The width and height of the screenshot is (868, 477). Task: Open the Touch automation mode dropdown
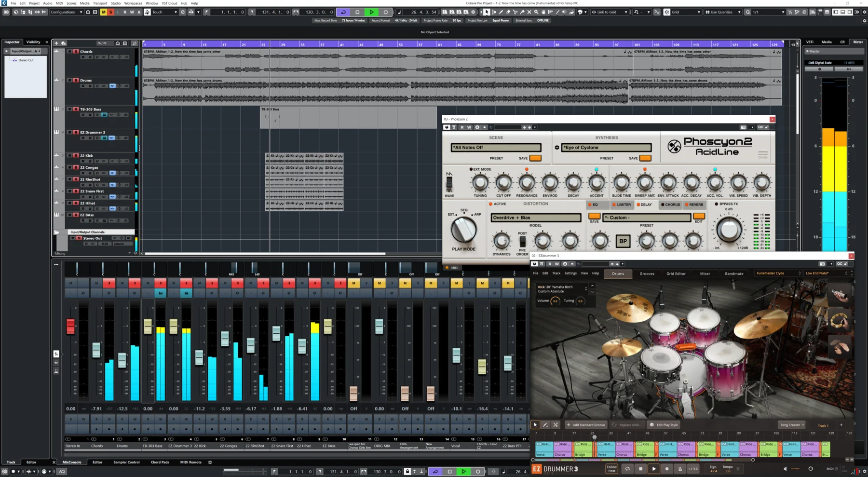tap(164, 12)
